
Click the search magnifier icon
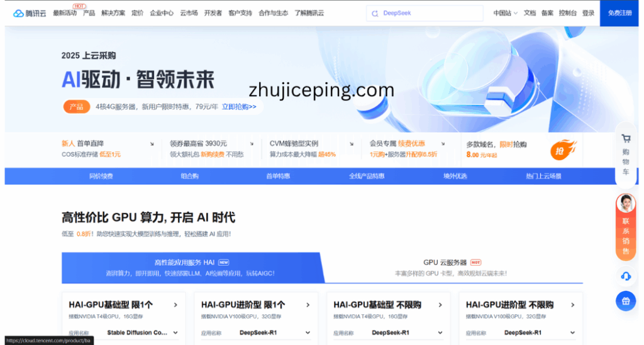(375, 14)
